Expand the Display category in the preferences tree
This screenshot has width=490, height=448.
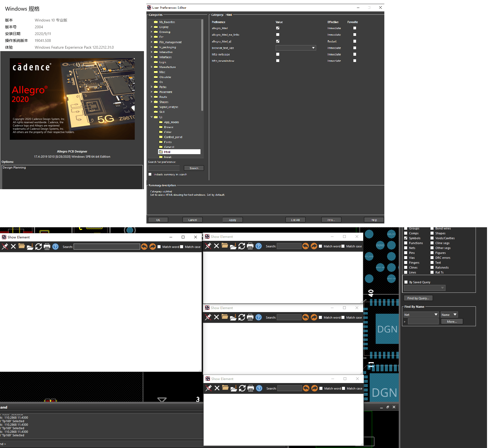pos(152,27)
